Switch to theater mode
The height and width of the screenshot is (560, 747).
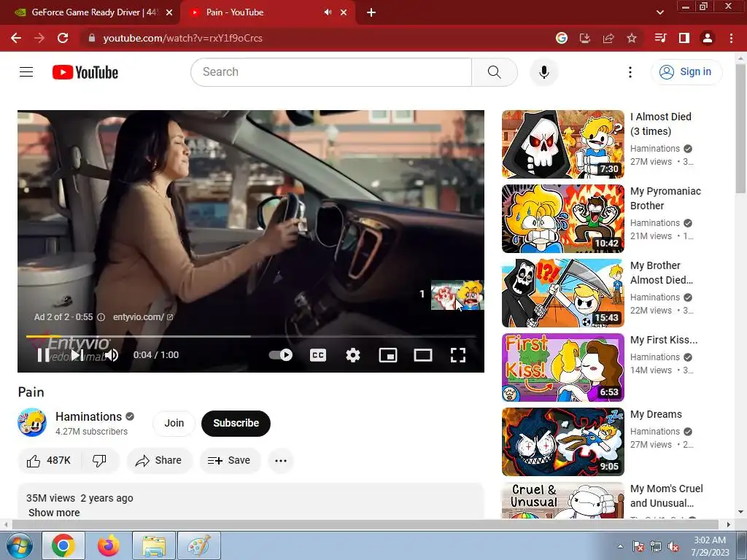[422, 355]
